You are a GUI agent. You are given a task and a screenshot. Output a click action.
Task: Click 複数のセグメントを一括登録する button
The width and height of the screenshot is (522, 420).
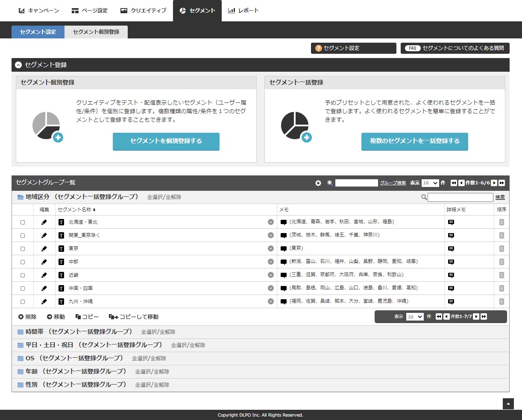coord(414,141)
